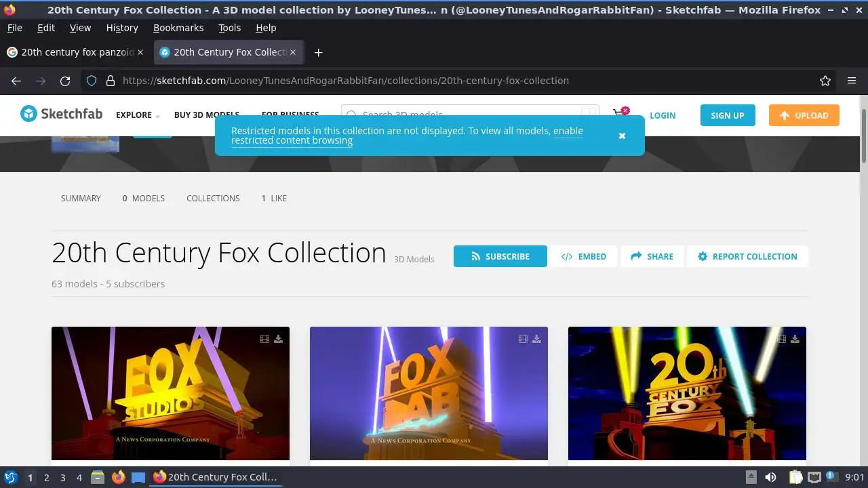Open tracking protection shield icon
This screenshot has height=488, width=868.
[92, 81]
